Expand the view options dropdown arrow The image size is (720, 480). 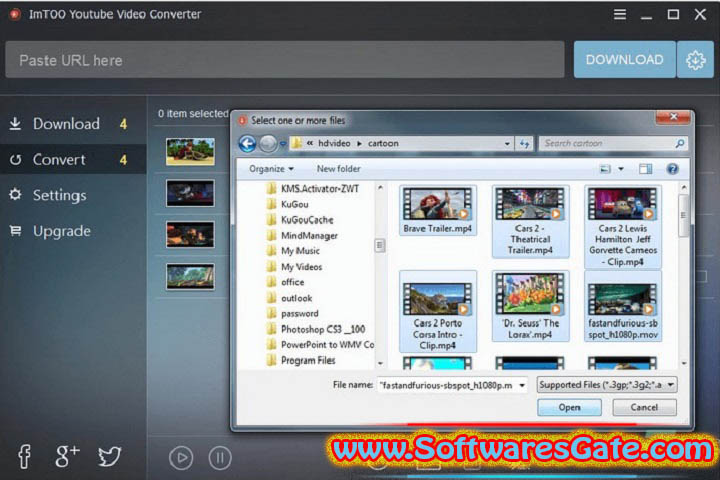click(621, 169)
